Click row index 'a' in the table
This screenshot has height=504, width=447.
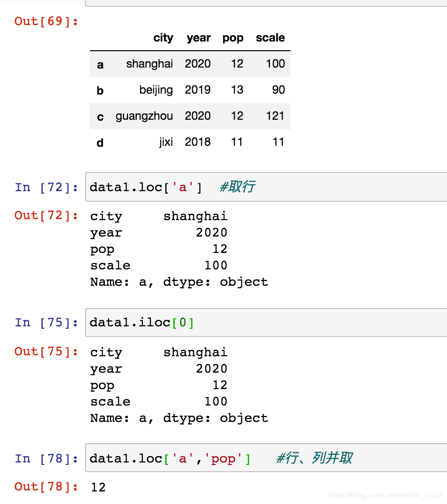pos(100,65)
